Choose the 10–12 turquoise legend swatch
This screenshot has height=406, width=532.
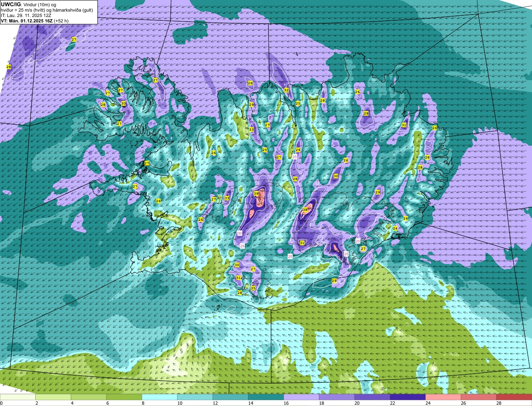tap(195, 397)
